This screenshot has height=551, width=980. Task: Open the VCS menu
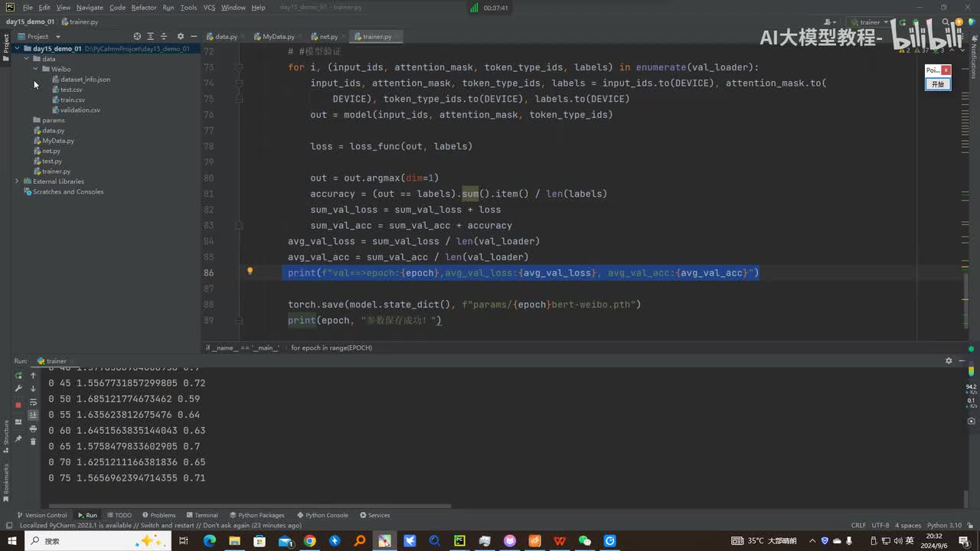click(x=209, y=8)
